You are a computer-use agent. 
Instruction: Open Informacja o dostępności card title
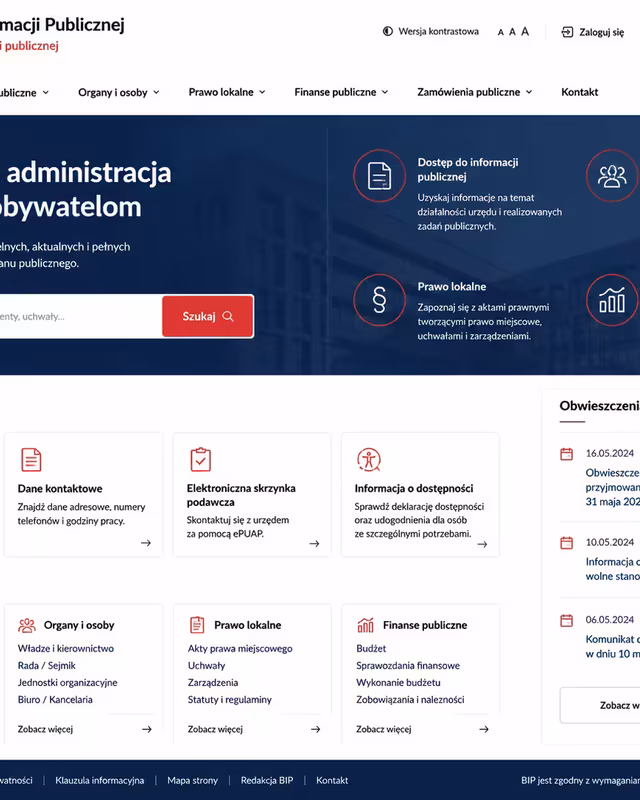(x=414, y=488)
